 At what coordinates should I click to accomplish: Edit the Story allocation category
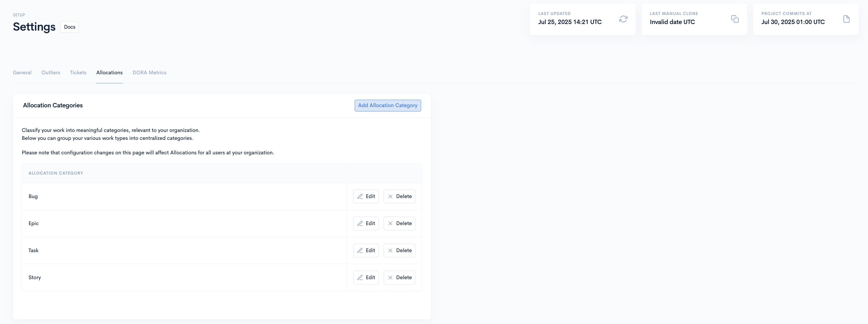point(366,278)
